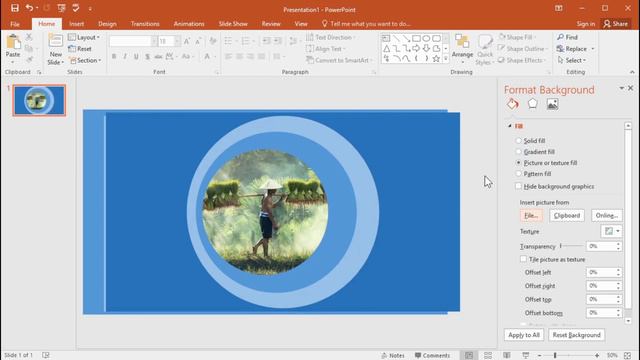
Task: Click the Offset left value field
Action: (x=601, y=272)
